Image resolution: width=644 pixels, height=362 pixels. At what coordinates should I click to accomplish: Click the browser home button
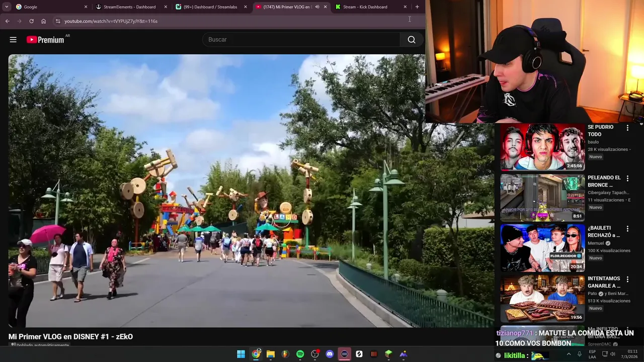click(x=43, y=21)
